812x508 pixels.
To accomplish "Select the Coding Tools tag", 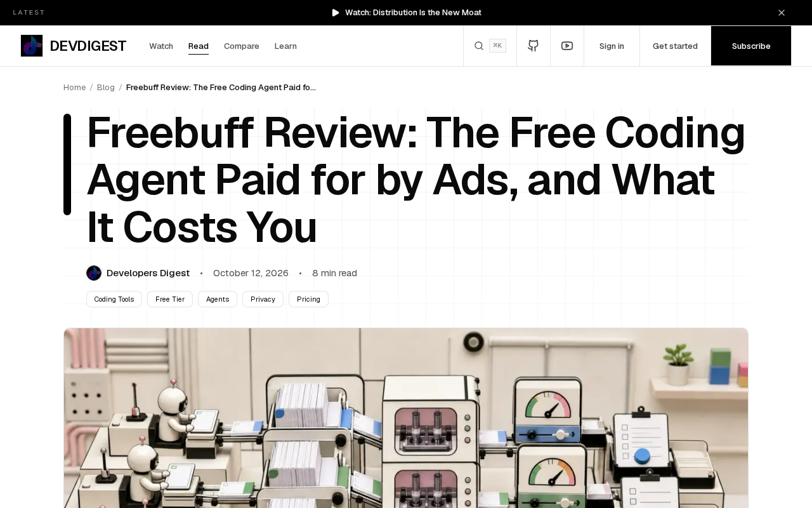I will pos(114,299).
